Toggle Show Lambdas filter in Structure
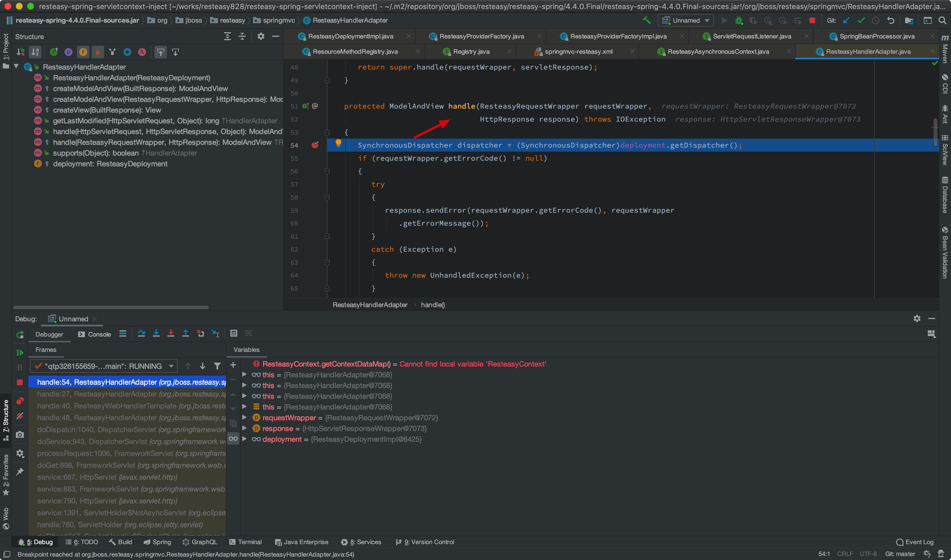Screen dimensions: 951x560 pyautogui.click(x=142, y=52)
